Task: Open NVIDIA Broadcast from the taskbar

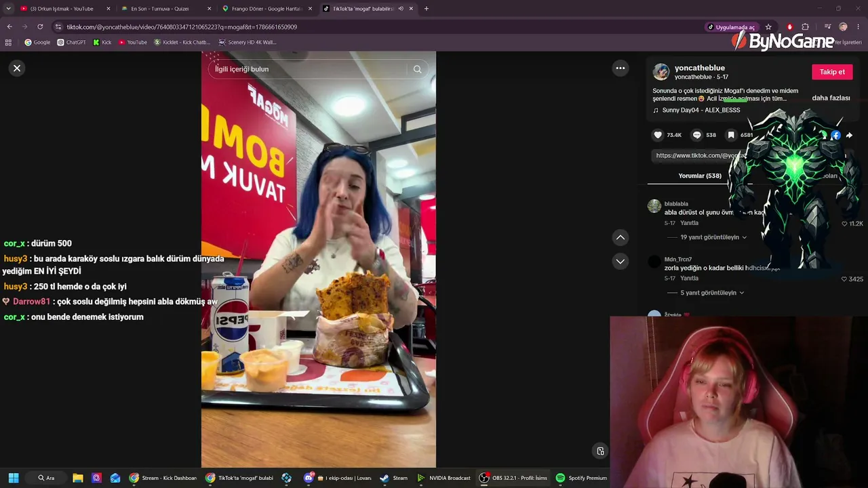Action: [443, 478]
